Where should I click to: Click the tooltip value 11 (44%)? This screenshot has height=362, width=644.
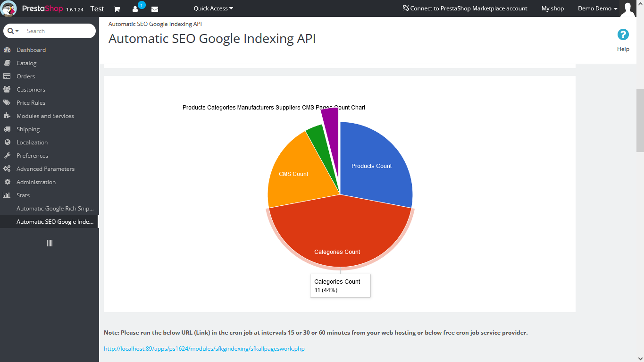click(x=326, y=290)
